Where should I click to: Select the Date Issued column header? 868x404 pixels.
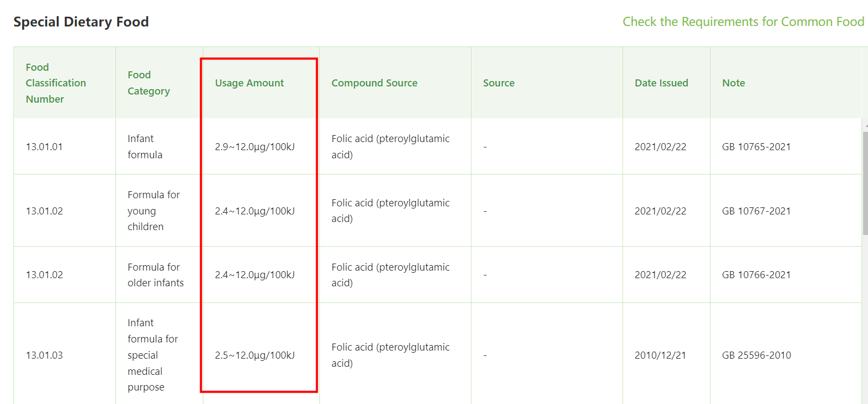point(661,83)
